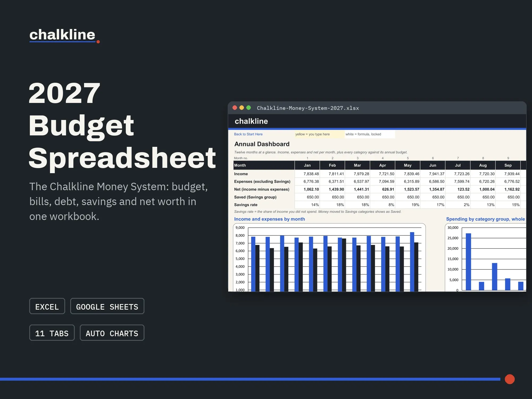Click the AUTO CHARTS badge
Viewport: 532px width, 399px height.
112,333
